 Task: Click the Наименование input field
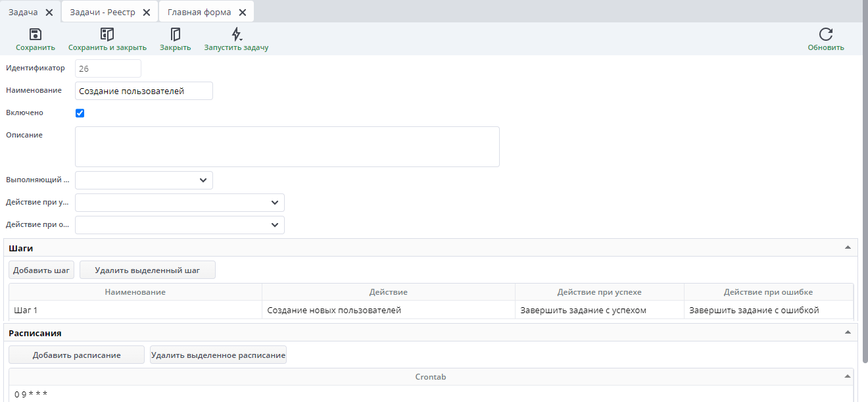coord(144,91)
